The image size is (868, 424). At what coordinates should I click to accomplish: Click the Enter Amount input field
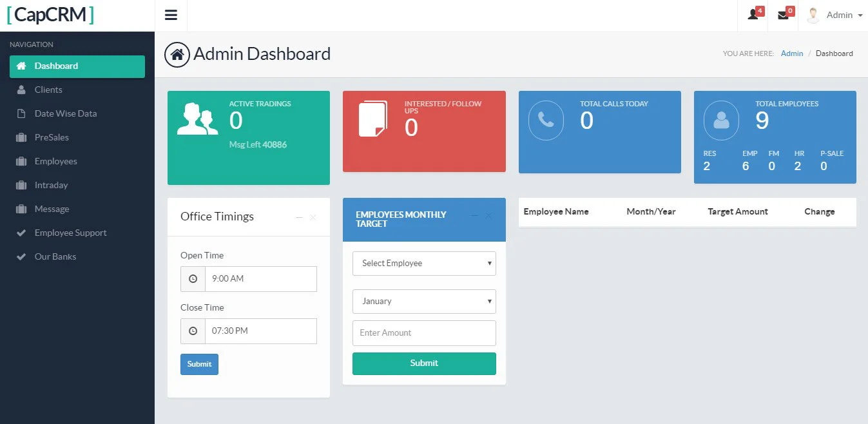point(424,333)
